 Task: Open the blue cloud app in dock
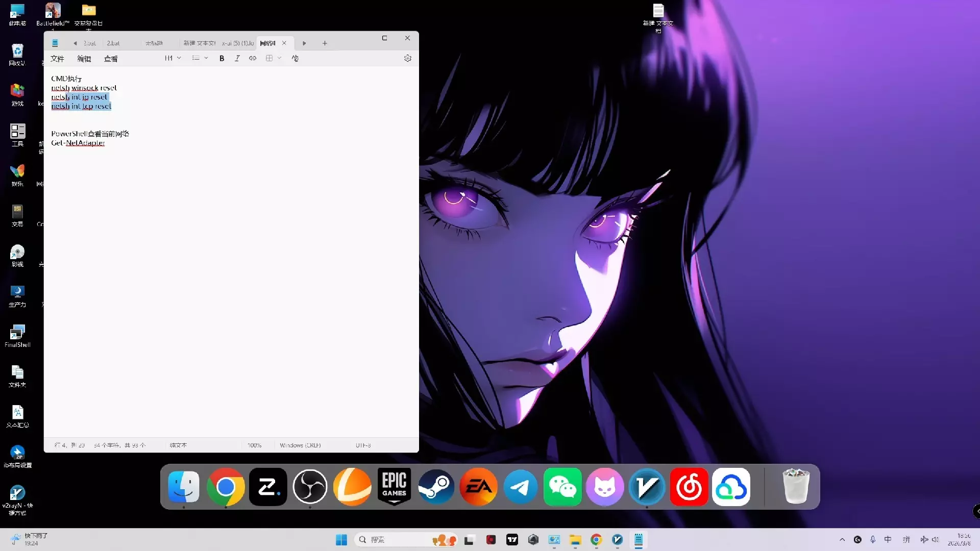click(x=731, y=487)
